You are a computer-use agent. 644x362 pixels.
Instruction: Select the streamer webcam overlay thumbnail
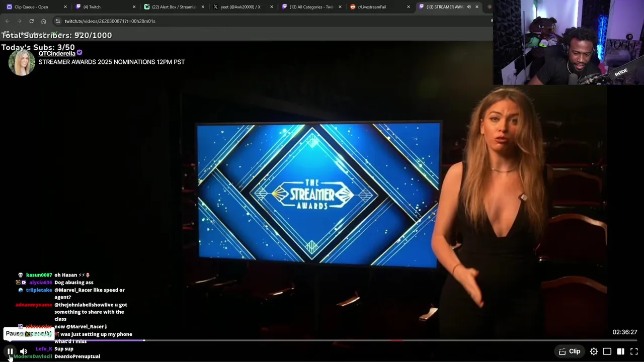pyautogui.click(x=569, y=42)
